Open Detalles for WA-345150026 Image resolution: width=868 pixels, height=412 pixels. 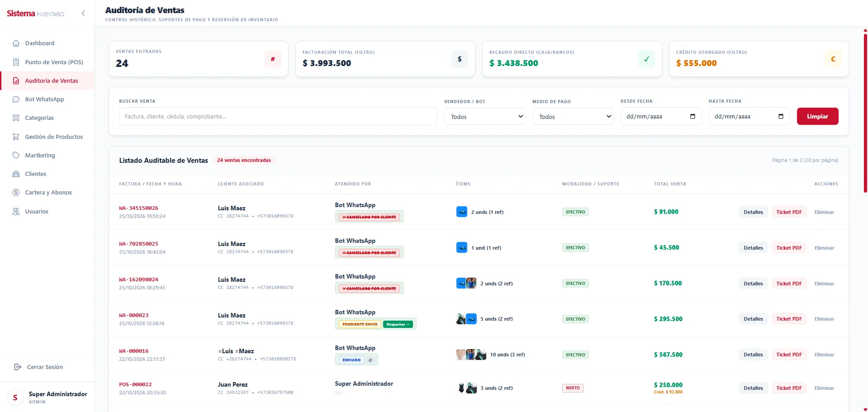[x=753, y=212]
